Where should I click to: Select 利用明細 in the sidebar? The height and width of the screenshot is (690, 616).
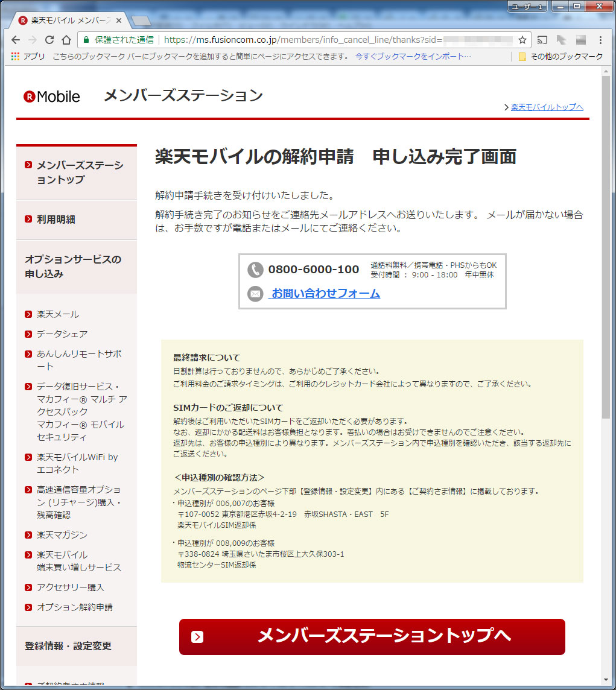pos(56,220)
